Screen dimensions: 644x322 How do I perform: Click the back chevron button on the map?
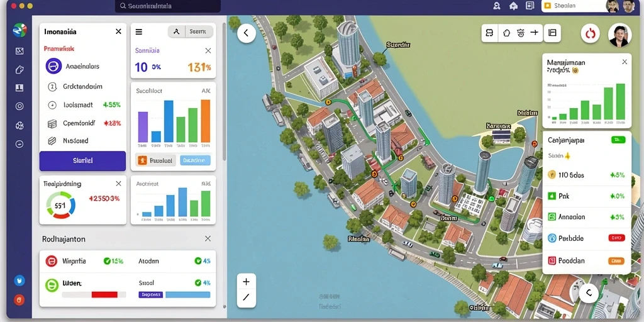[x=247, y=33]
